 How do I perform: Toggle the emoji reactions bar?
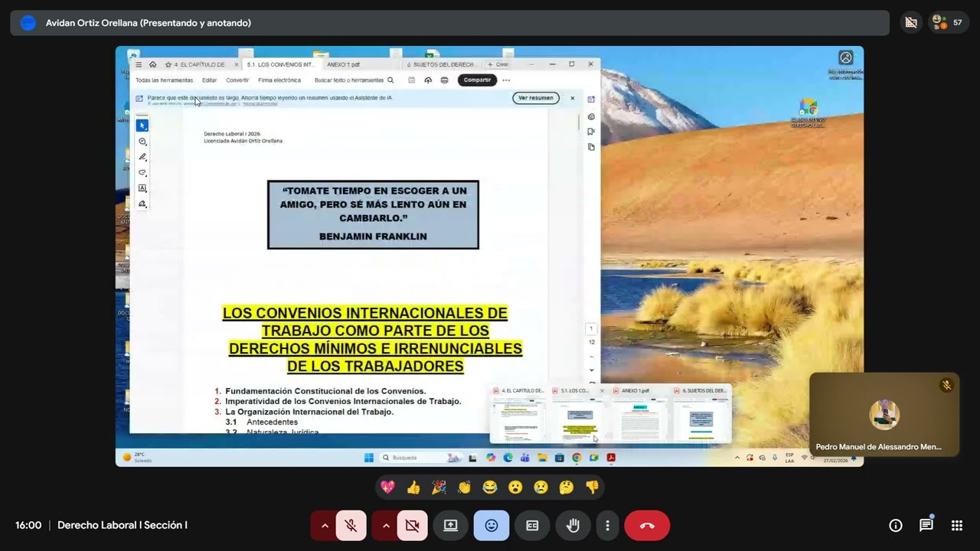tap(492, 526)
